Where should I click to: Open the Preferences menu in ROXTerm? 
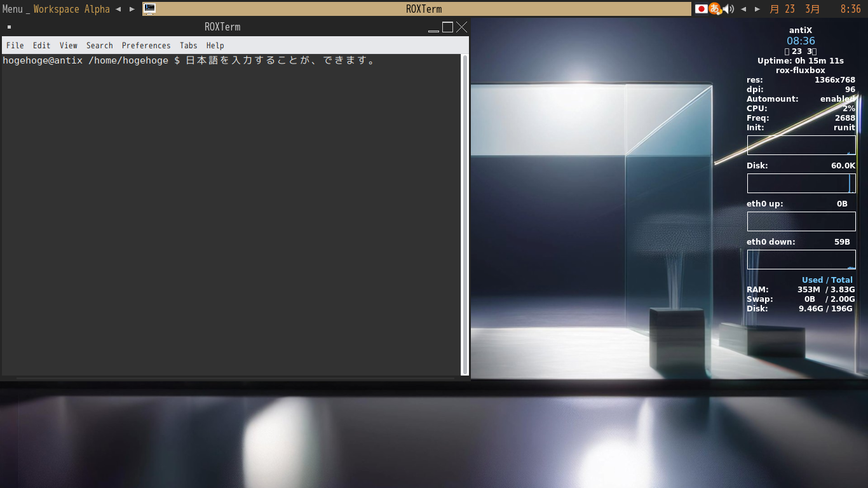[x=146, y=45]
